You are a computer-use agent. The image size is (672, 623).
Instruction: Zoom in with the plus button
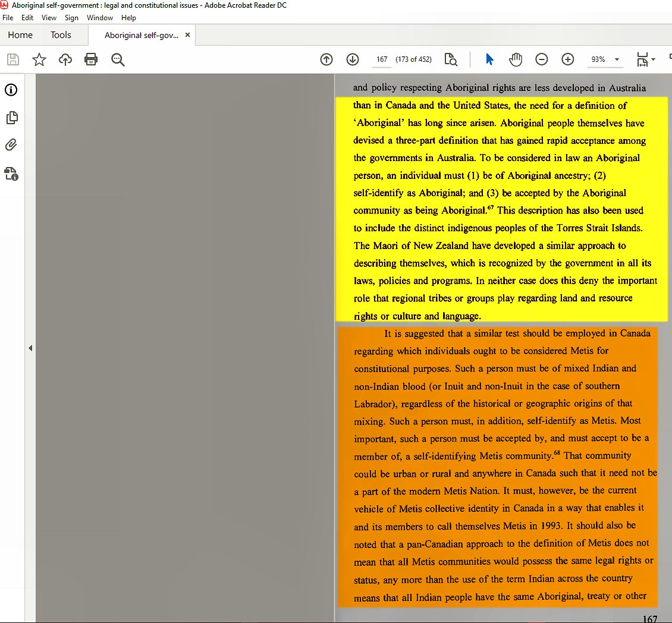(568, 59)
